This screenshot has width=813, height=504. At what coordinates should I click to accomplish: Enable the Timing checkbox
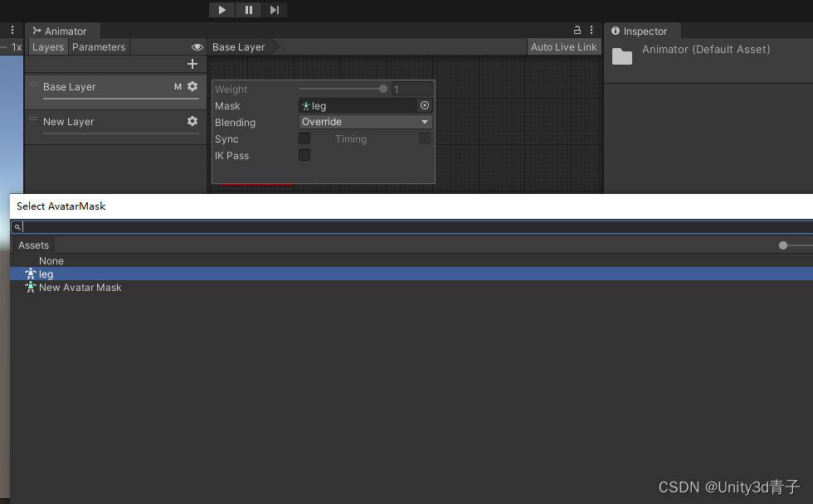(425, 138)
